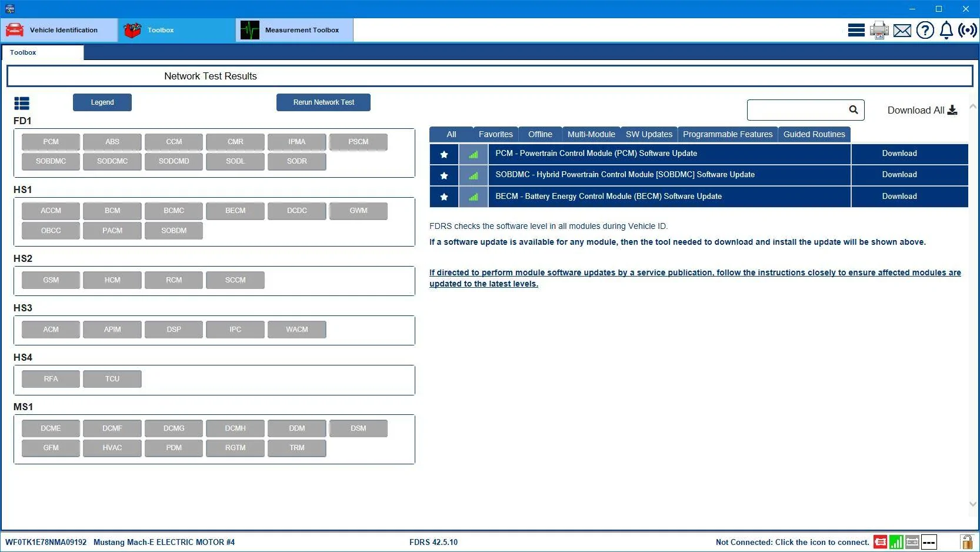The height and width of the screenshot is (552, 980).
Task: Open the service publication instructions link
Action: click(x=695, y=278)
